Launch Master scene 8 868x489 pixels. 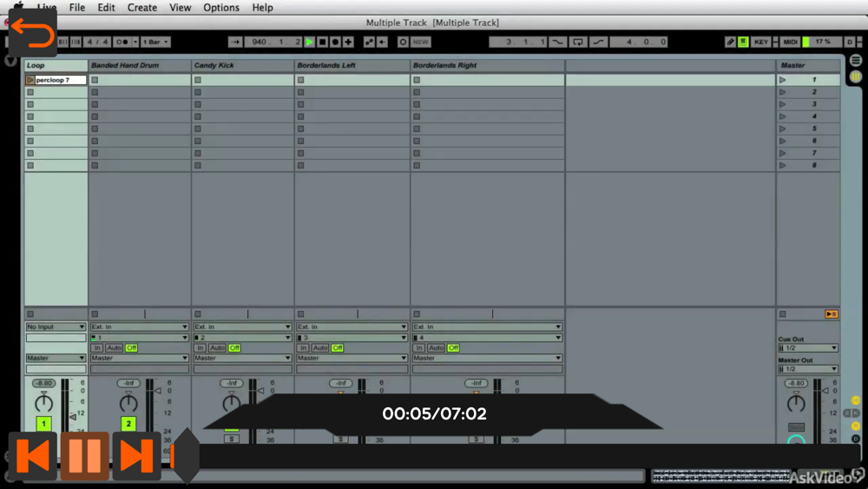[x=783, y=165]
